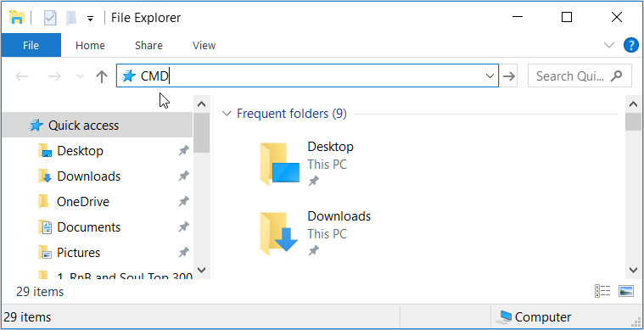Click the star icon in address bar
The width and height of the screenshot is (644, 330).
coord(129,76)
